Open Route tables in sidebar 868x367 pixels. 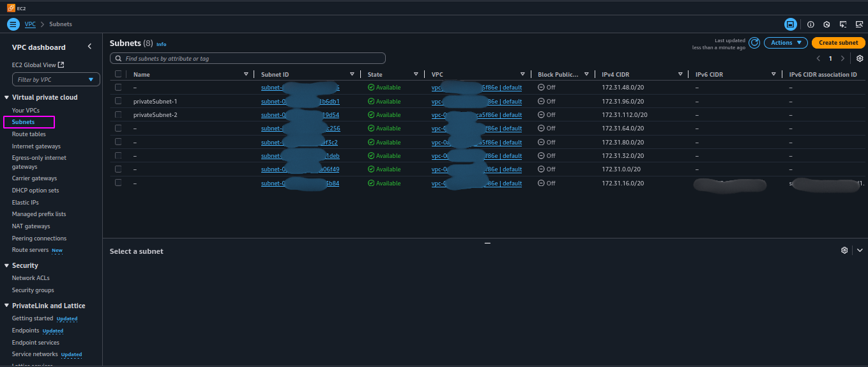pos(29,134)
